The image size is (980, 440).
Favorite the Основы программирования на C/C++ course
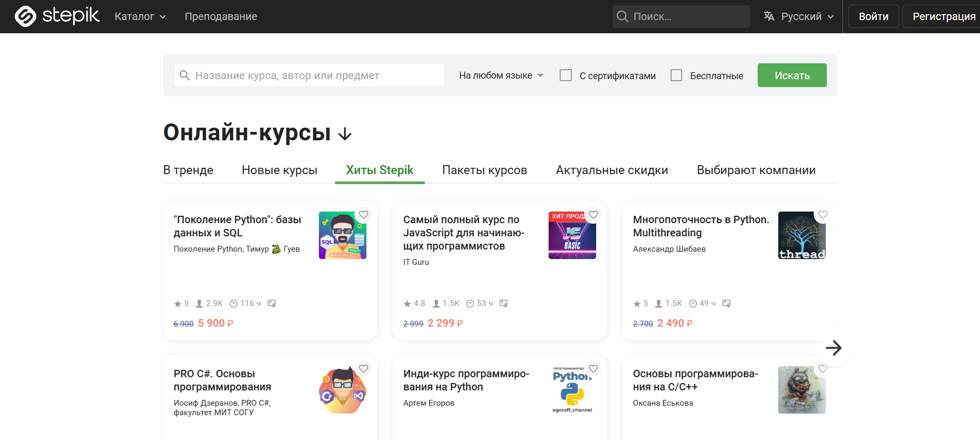(823, 369)
